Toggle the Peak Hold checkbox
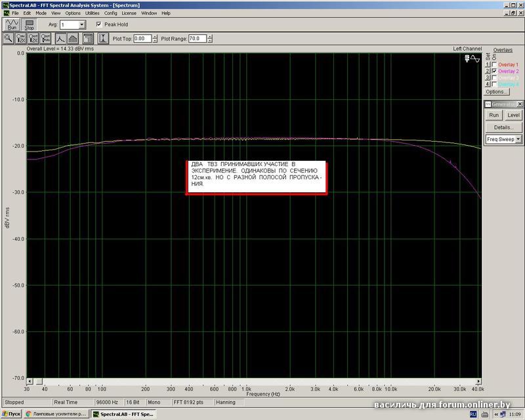Screen dimensions: 525x420 pos(99,24)
